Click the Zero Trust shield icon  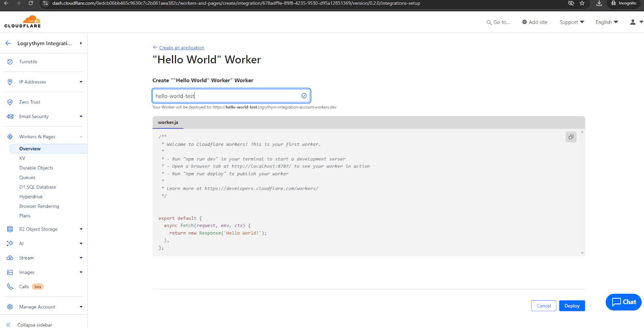click(x=10, y=102)
